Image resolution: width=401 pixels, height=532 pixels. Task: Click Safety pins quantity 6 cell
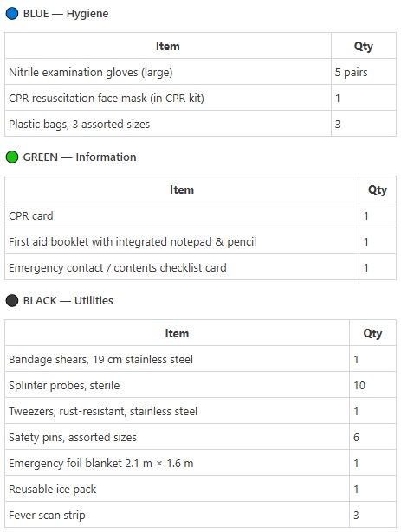coord(372,437)
